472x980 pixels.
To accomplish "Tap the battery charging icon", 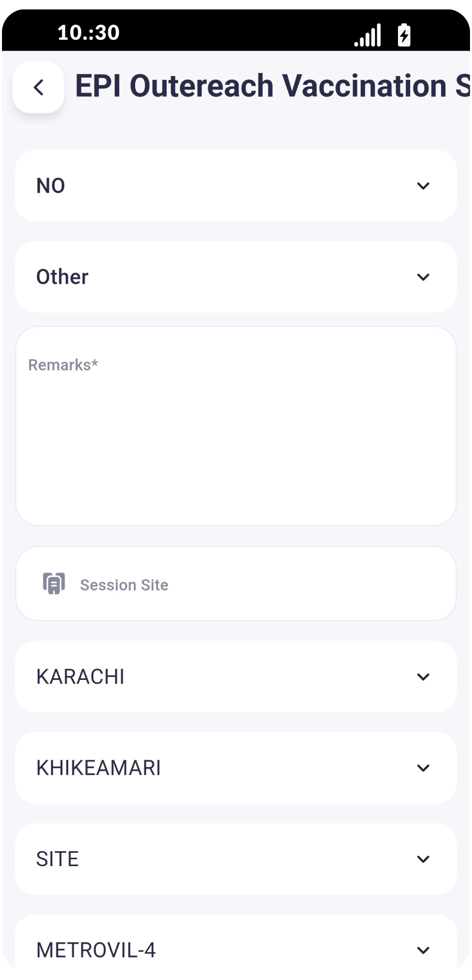I will (x=404, y=35).
